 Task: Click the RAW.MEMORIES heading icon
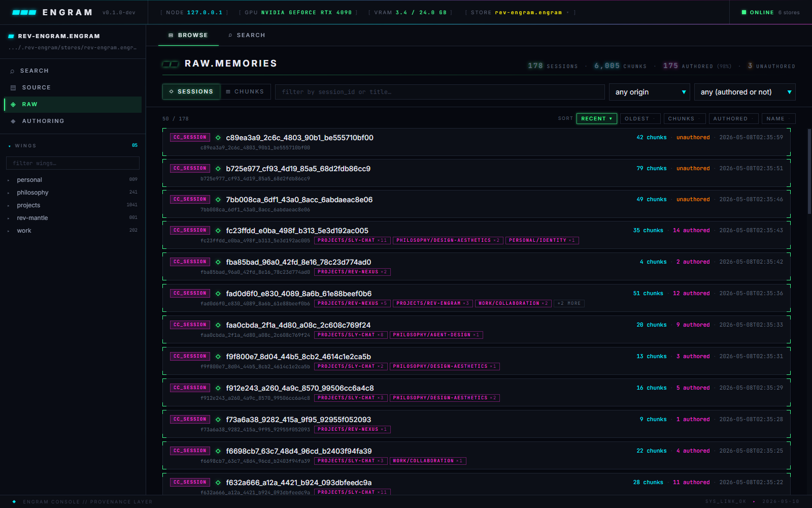coord(171,64)
